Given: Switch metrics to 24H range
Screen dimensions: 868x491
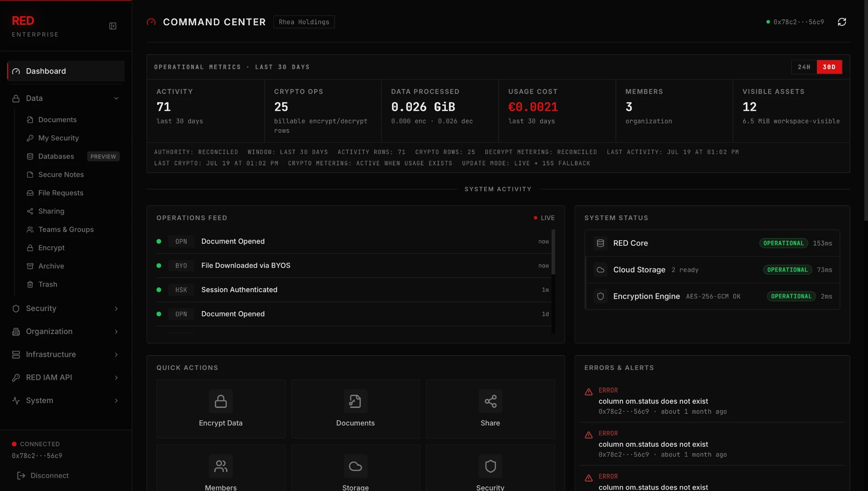Looking at the screenshot, I should [x=804, y=67].
